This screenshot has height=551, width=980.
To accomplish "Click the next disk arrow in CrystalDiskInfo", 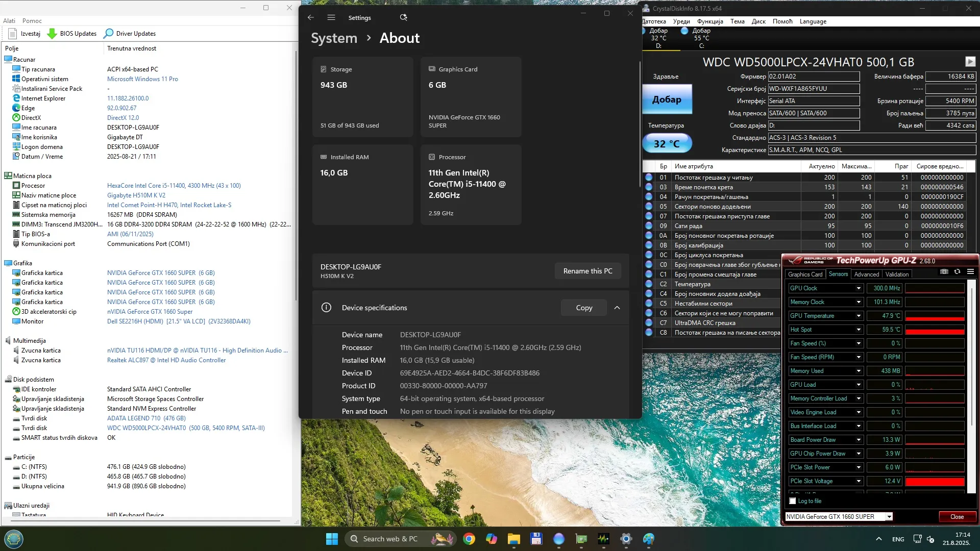I will coord(970,62).
